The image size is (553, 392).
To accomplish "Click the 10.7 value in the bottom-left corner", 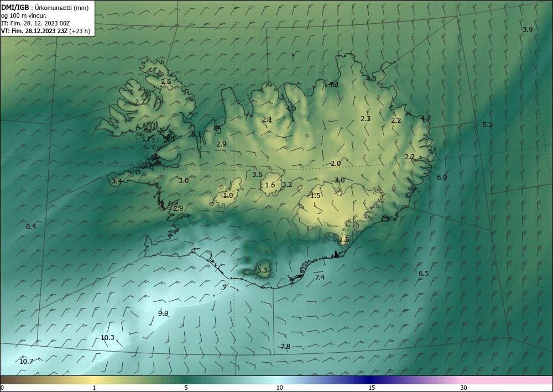I will (x=26, y=362).
